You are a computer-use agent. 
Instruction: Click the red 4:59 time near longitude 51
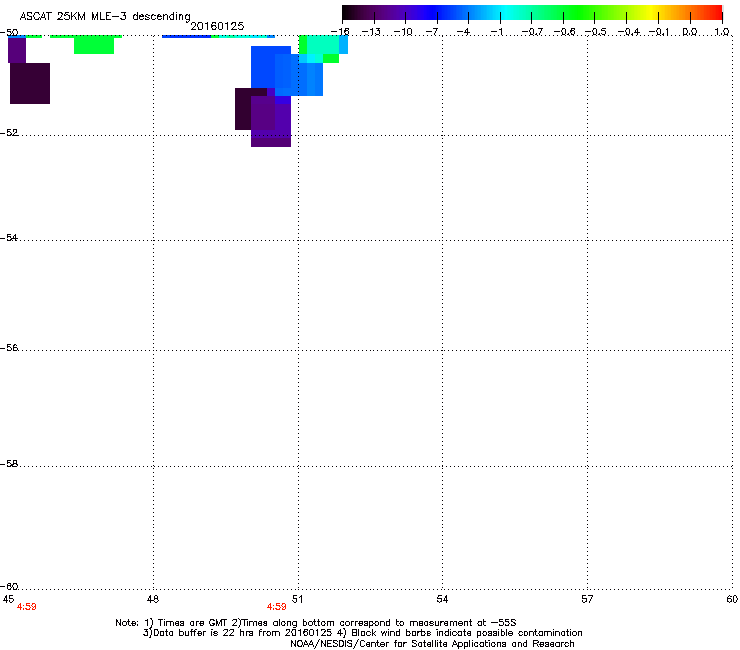[277, 607]
